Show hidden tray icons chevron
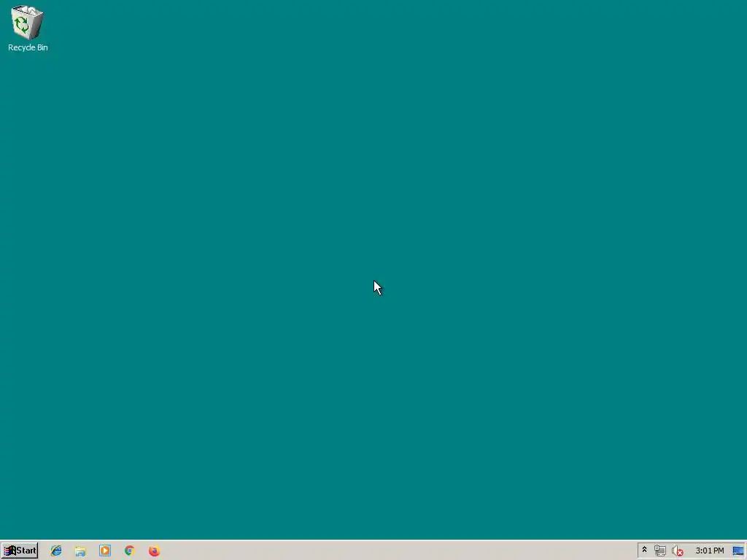Screen dimensions: 747x560 644,550
